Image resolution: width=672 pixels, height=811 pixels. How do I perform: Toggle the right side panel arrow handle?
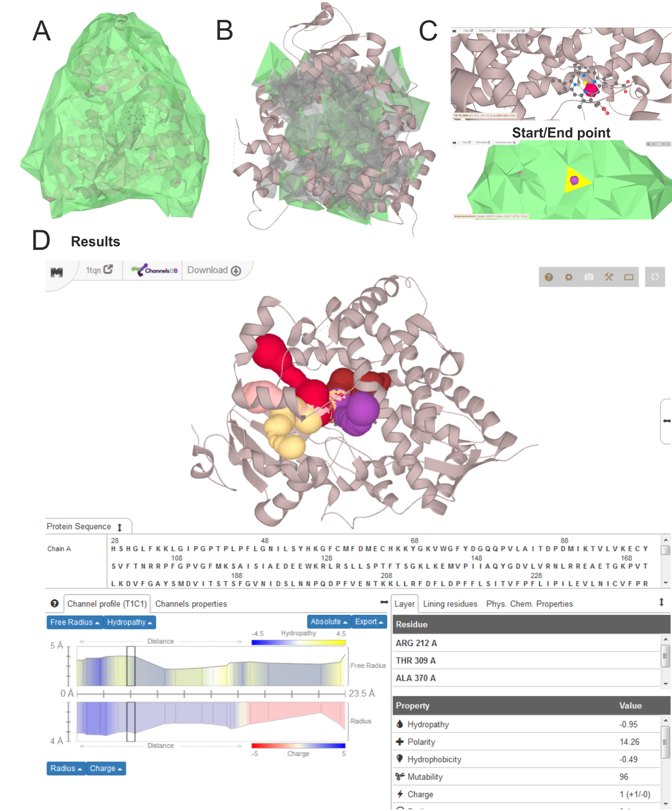pos(666,421)
